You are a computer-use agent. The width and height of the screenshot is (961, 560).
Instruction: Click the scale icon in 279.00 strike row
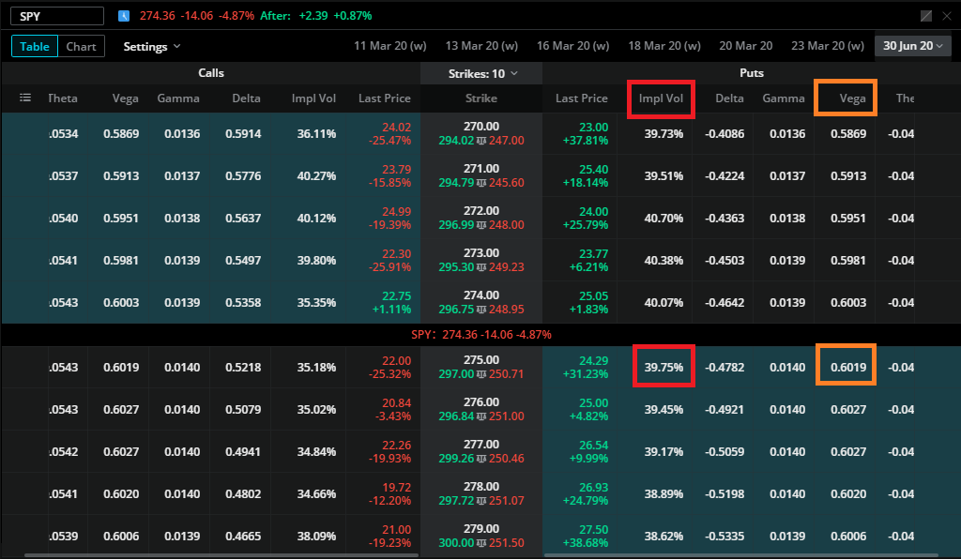click(481, 543)
